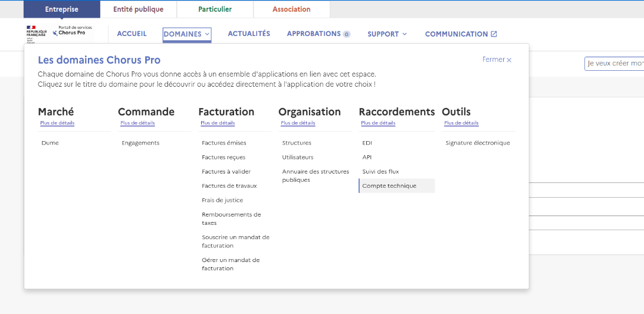
Task: Select Engagements under Commande
Action: click(x=140, y=143)
